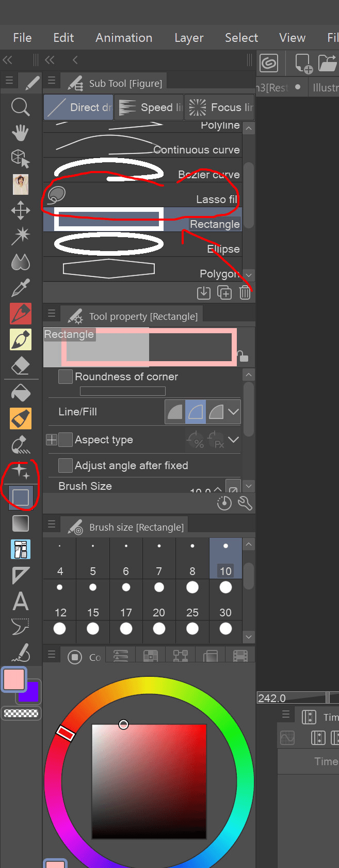Screen dimensions: 339x868
Task: Enable Roundness of corner checkbox
Action: coord(66,377)
